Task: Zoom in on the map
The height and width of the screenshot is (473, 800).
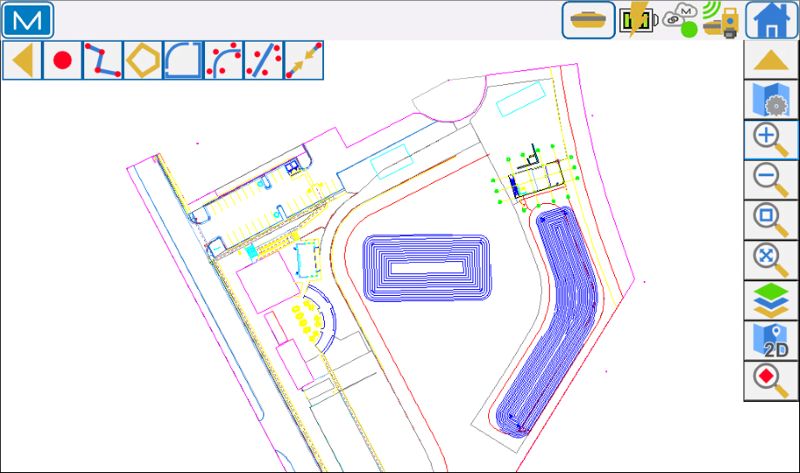Action: 771,140
